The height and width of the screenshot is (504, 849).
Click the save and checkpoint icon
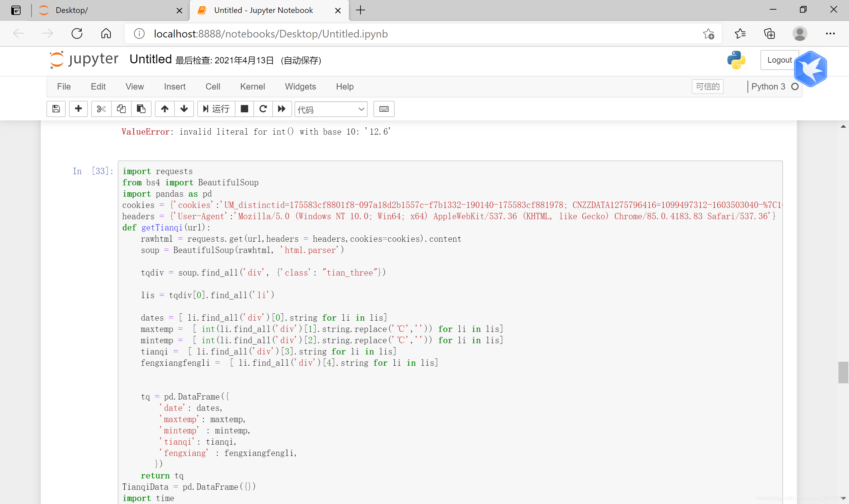[x=56, y=109]
